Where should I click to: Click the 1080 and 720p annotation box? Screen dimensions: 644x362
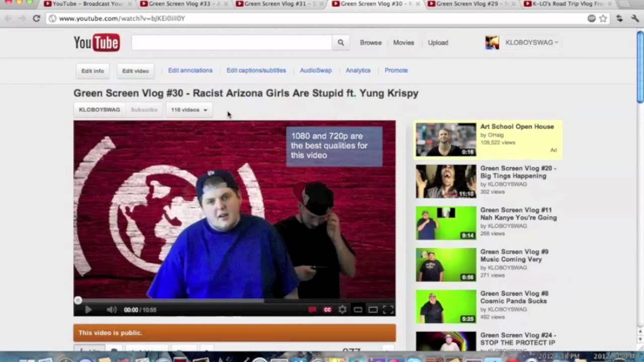click(x=334, y=146)
